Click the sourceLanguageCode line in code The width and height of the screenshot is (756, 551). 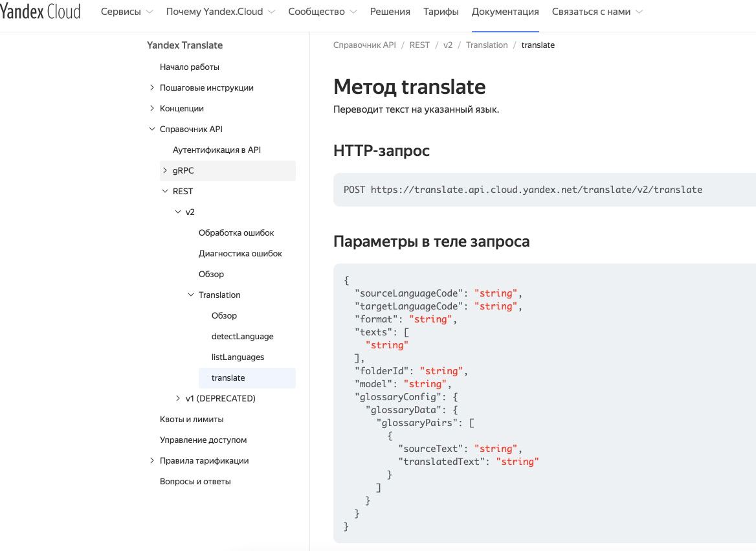pyautogui.click(x=438, y=293)
